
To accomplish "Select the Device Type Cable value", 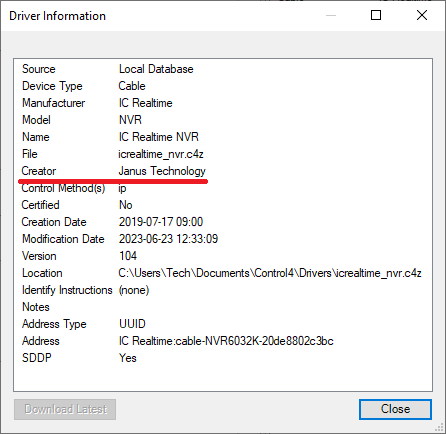I will [132, 86].
